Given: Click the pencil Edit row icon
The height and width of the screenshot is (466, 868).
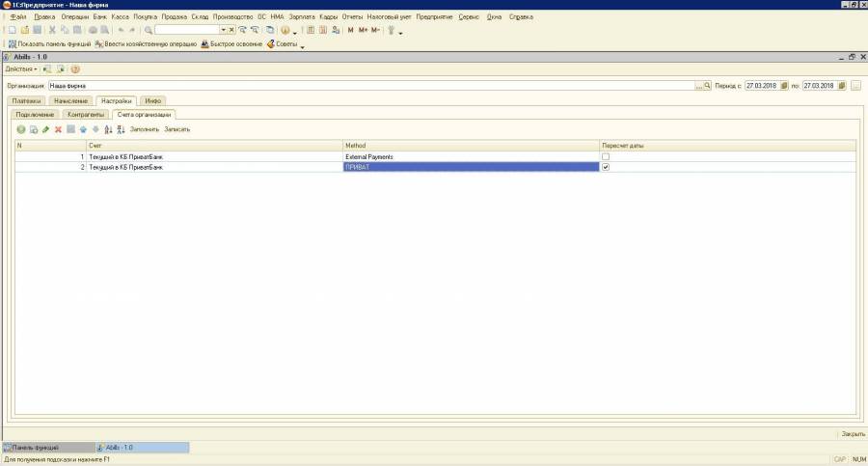Looking at the screenshot, I should [x=46, y=129].
